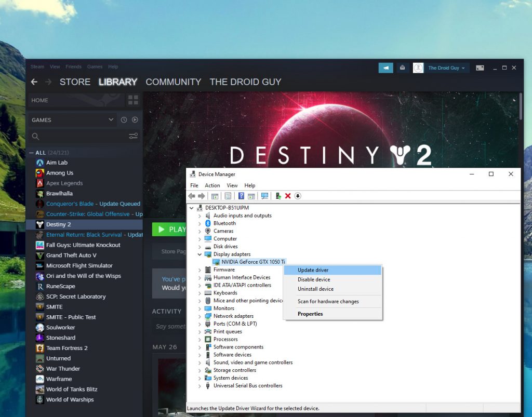Click the show/hide console tree toolbar icon

pos(215,196)
